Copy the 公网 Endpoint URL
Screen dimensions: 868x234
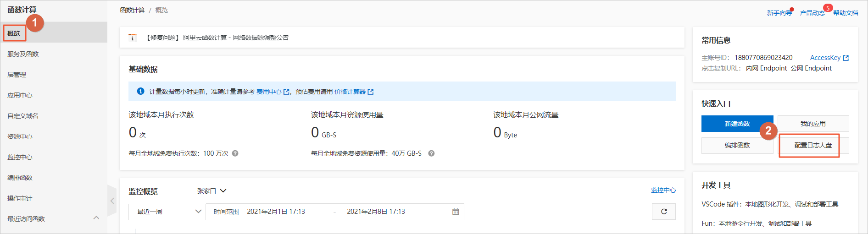[811, 68]
